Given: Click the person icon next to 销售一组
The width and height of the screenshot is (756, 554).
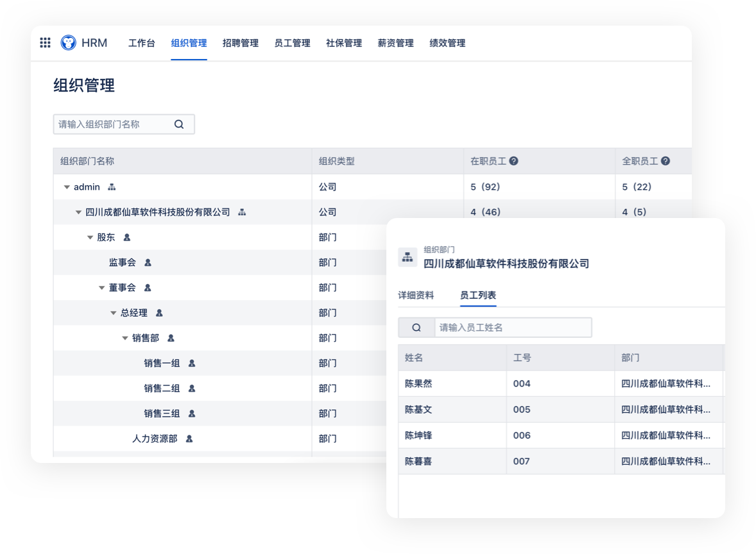Looking at the screenshot, I should (x=191, y=364).
